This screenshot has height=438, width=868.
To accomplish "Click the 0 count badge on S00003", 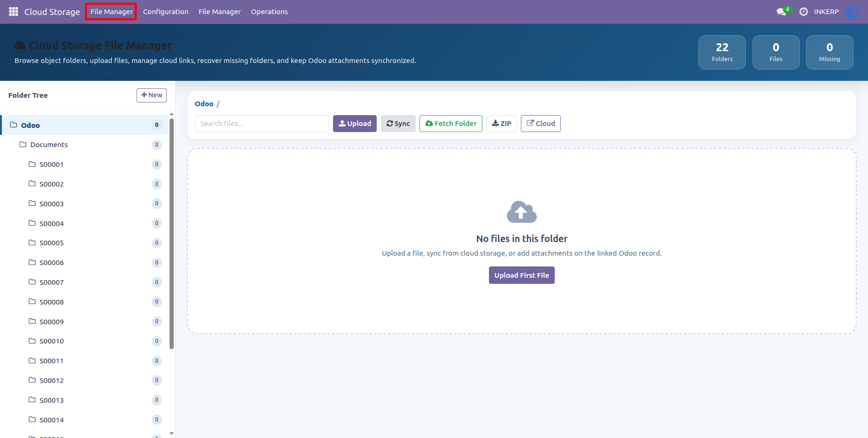I will [x=157, y=203].
